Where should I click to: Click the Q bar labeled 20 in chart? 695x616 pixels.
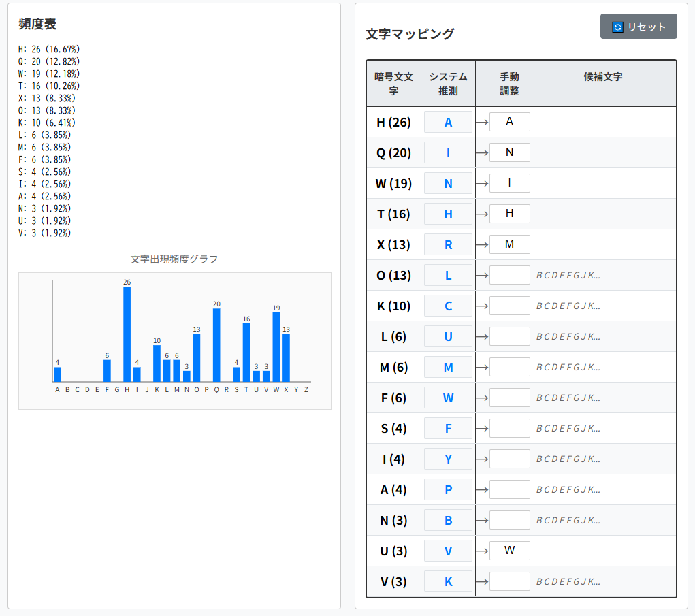click(216, 344)
